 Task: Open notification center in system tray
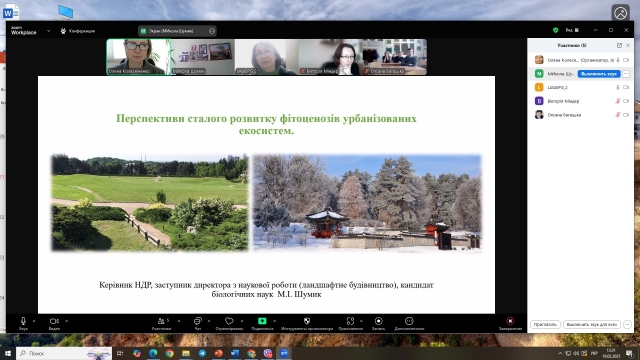629,353
